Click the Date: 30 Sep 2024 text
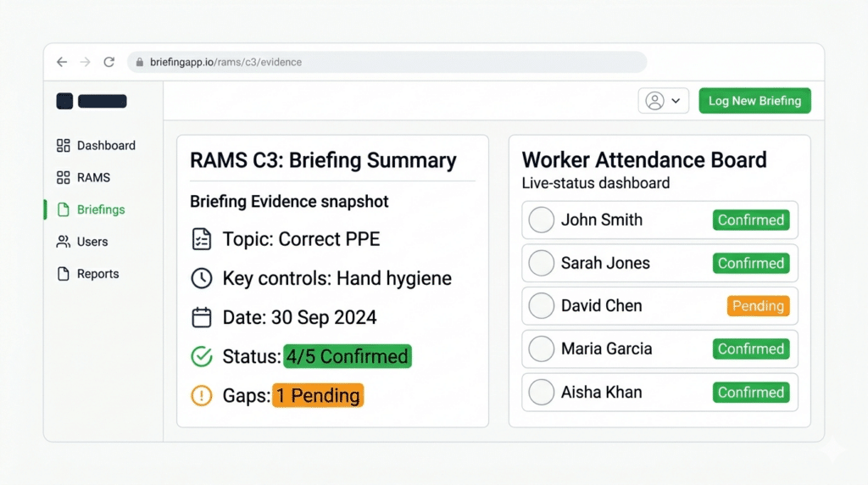The height and width of the screenshot is (485, 868). [299, 317]
